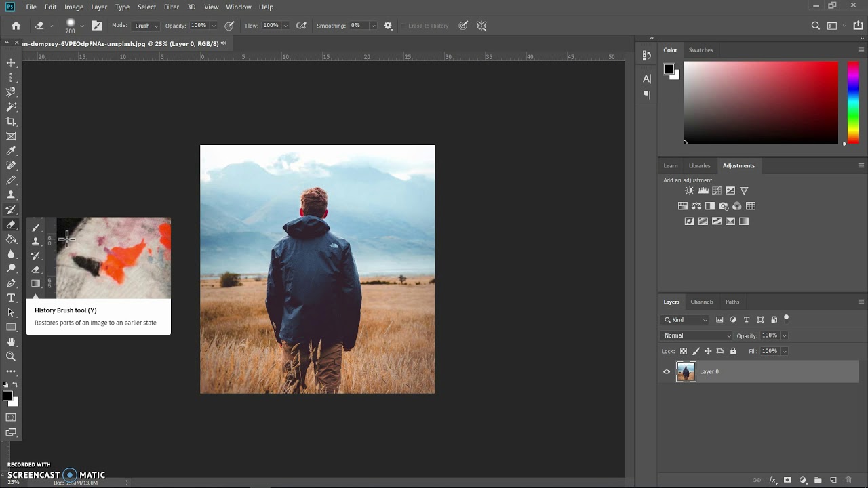The height and width of the screenshot is (488, 868).
Task: Add layer style fx icon
Action: [772, 480]
